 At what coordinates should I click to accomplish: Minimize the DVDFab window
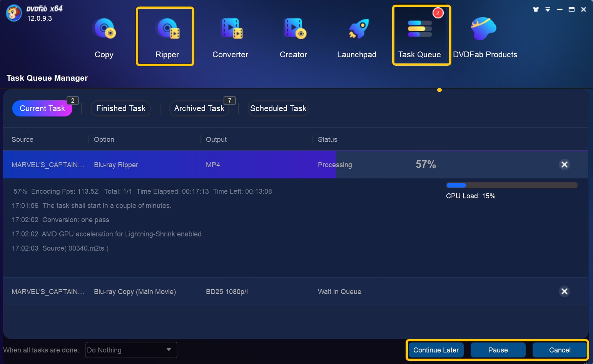pos(560,10)
